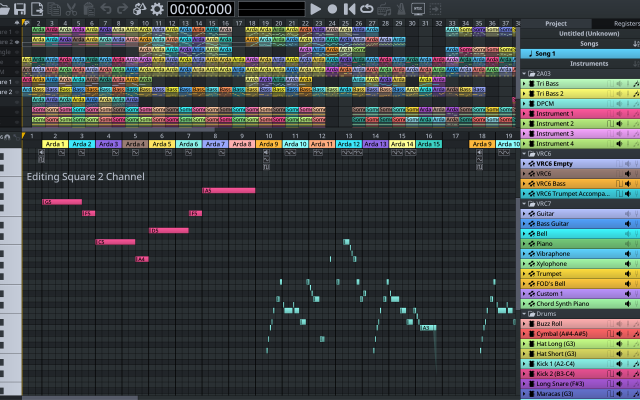The width and height of the screenshot is (640, 400).
Task: Click the sort icon beside Songs header
Action: point(636,44)
